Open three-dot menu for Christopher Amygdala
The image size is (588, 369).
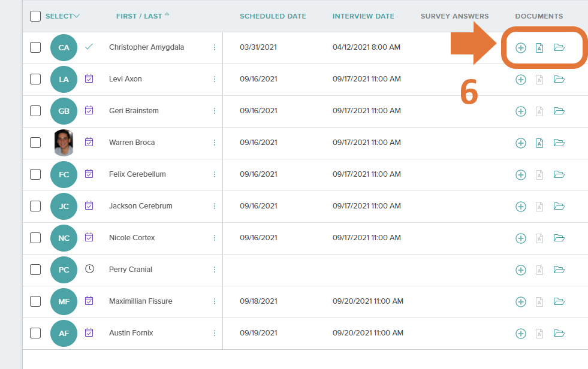pyautogui.click(x=215, y=47)
